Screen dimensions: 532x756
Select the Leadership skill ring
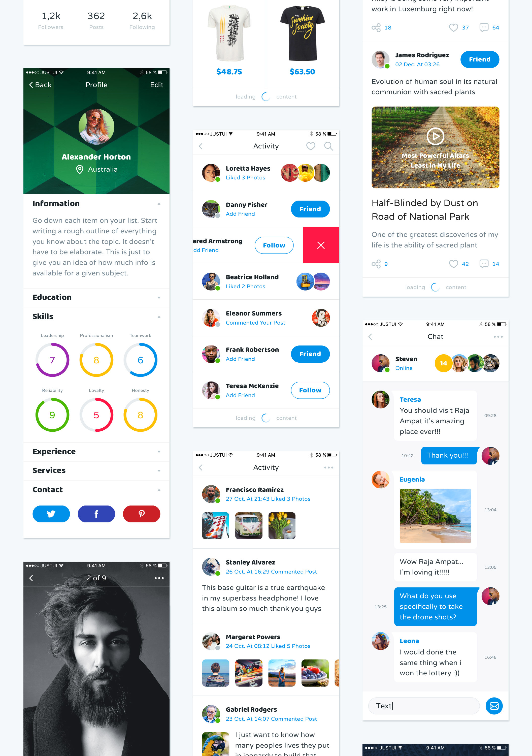pyautogui.click(x=52, y=360)
